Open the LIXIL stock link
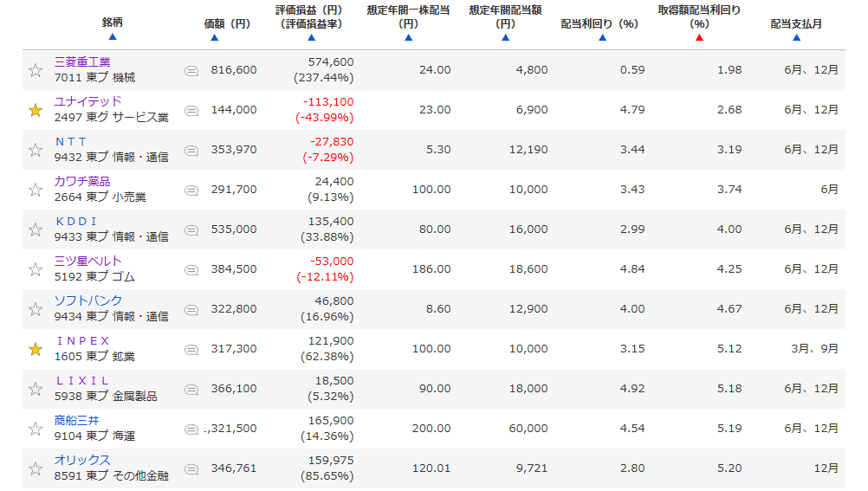Screen dimensions: 868x491 (x=82, y=381)
